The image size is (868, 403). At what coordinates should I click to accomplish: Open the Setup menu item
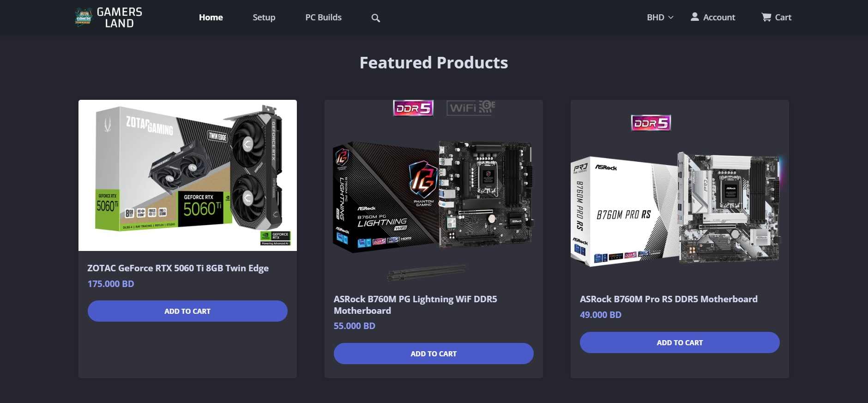point(264,18)
